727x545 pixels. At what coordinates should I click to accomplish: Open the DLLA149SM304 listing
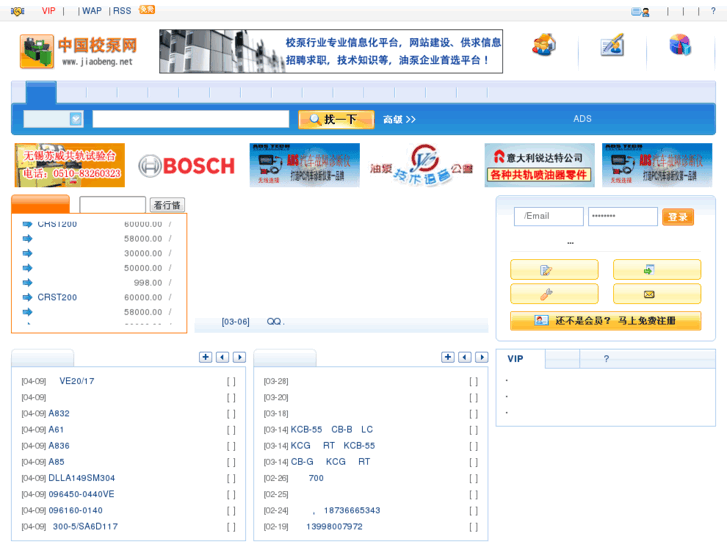tap(82, 478)
